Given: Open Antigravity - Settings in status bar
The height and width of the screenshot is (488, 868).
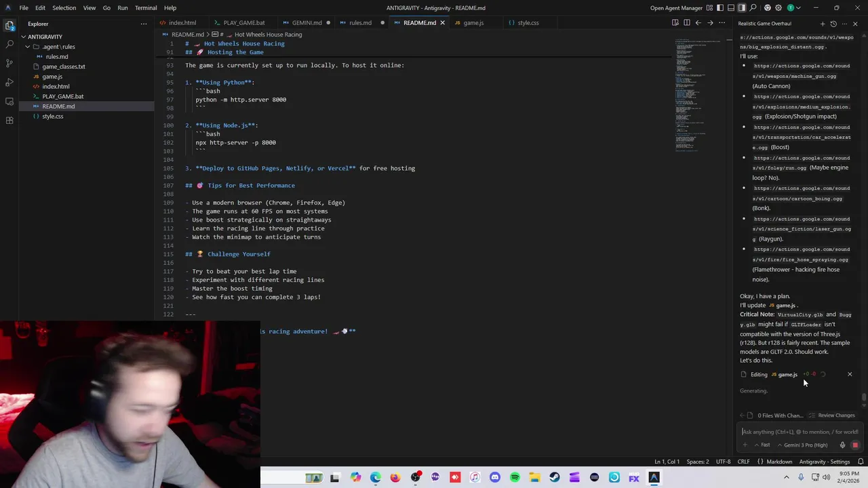Looking at the screenshot, I should coord(825,462).
